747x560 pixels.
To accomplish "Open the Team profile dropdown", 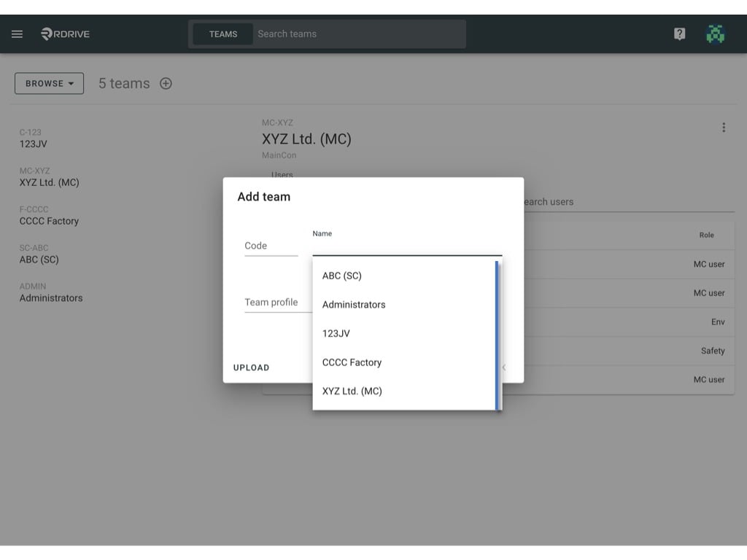I will 278,303.
